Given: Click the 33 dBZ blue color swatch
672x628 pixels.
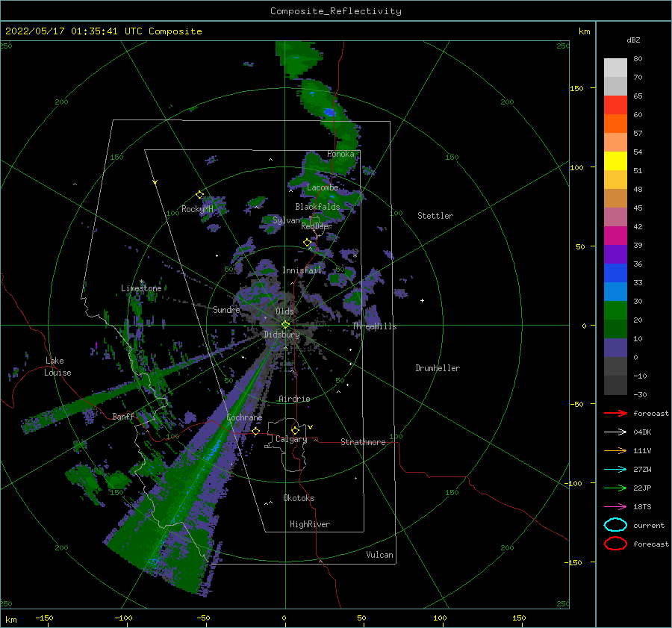Looking at the screenshot, I should [x=615, y=273].
